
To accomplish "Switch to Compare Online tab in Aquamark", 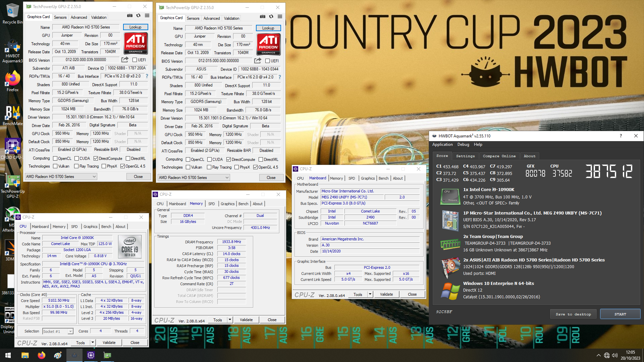I will point(499,156).
